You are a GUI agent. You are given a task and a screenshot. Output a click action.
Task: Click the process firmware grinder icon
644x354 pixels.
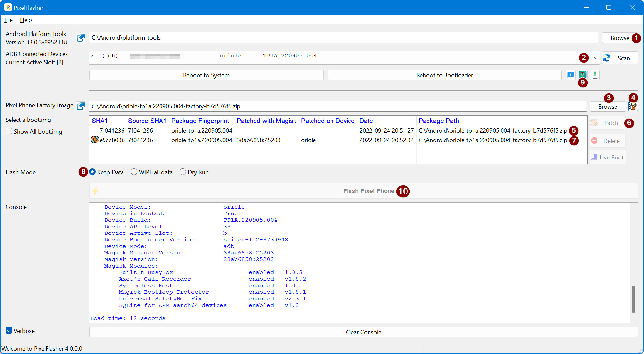[x=633, y=106]
